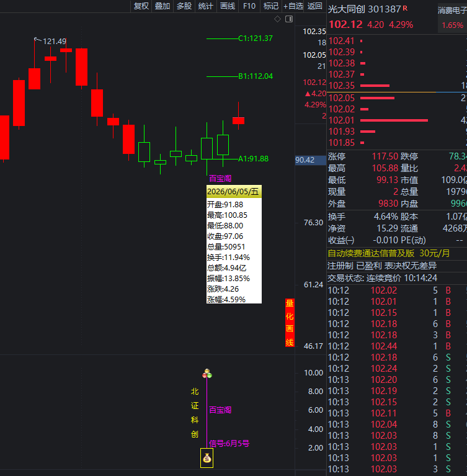Select the 10:13 trade at 102.20
467x476 pixels.
(397, 380)
